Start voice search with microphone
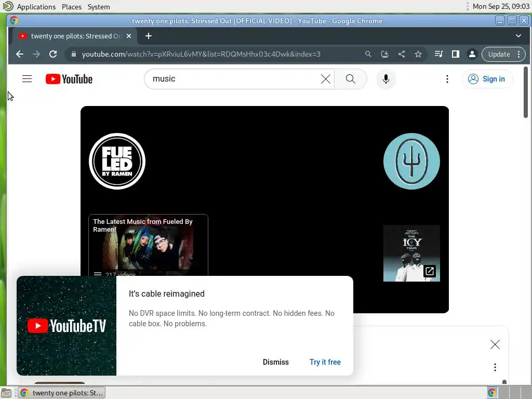The height and width of the screenshot is (399, 532). click(386, 79)
